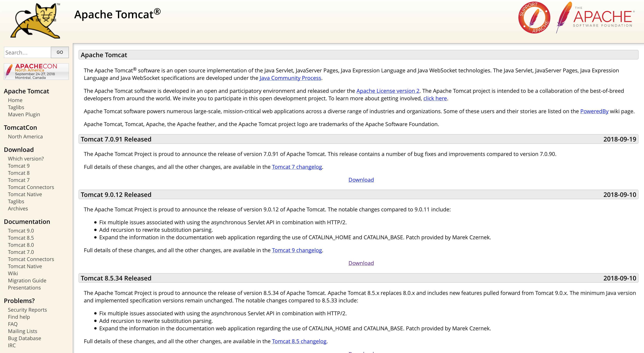Click the Download sidebar section heading
The width and height of the screenshot is (644, 353).
click(19, 150)
